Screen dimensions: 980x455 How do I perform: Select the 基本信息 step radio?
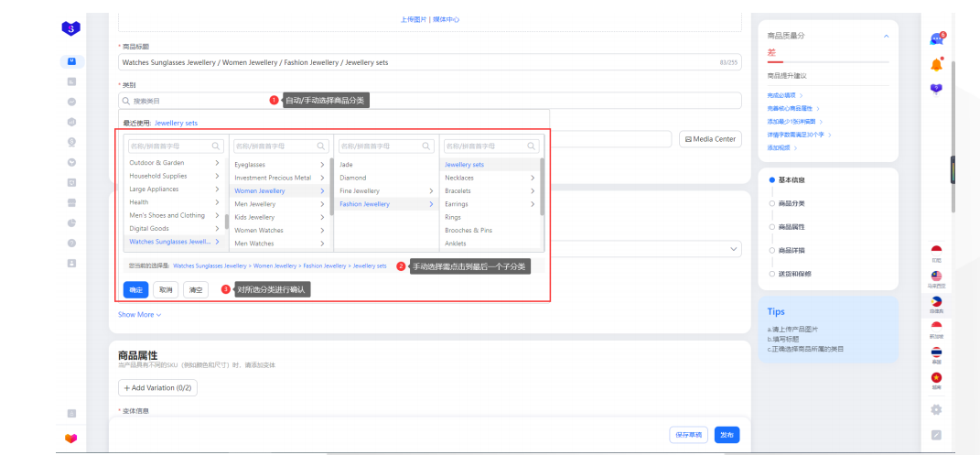[772, 179]
